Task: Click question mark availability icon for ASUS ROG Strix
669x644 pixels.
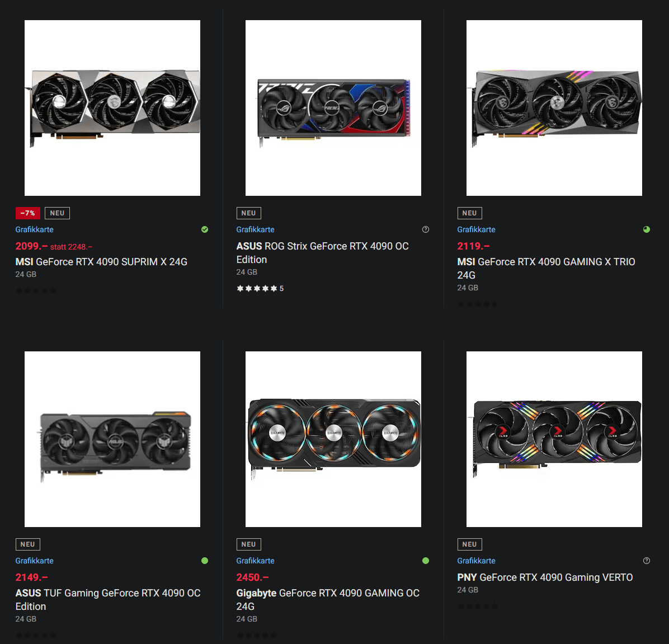Action: [425, 229]
